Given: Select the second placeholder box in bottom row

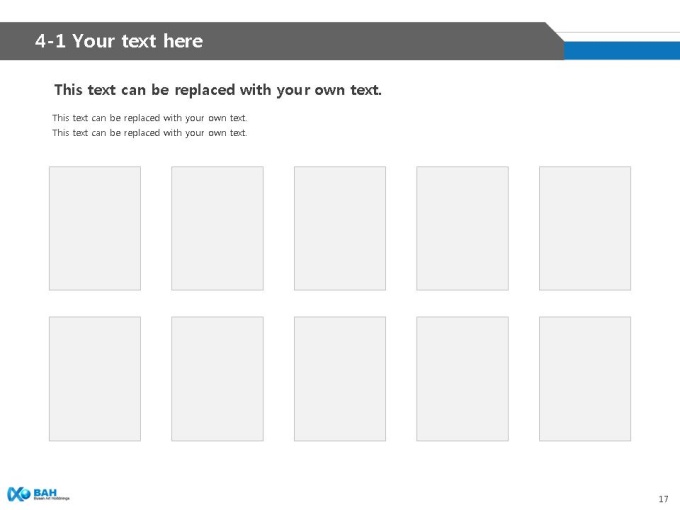Looking at the screenshot, I should 217,379.
